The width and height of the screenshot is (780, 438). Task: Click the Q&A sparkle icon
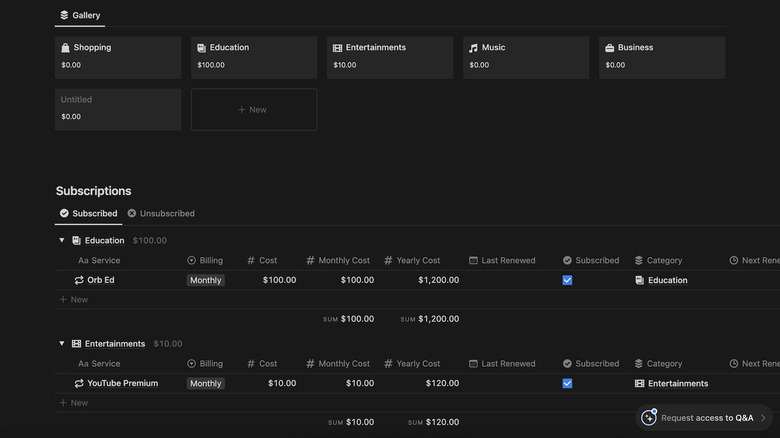pos(648,418)
